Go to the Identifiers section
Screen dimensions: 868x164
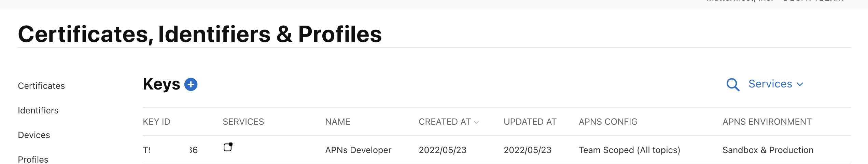[x=38, y=110]
